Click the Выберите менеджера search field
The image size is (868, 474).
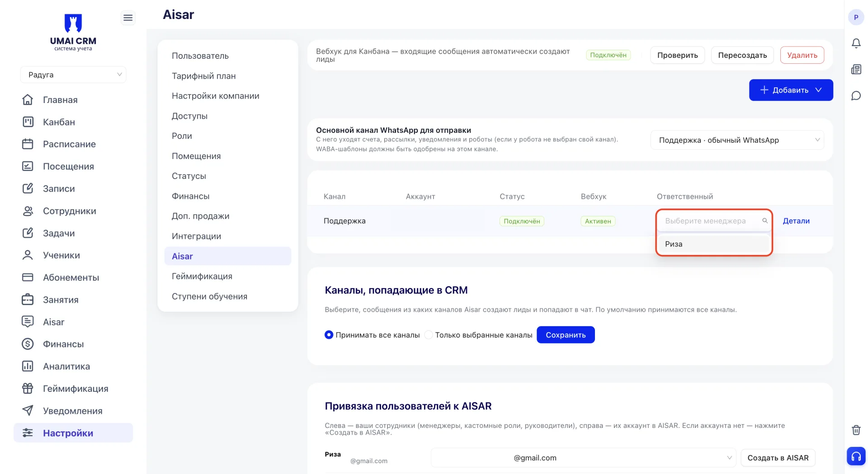tap(713, 221)
